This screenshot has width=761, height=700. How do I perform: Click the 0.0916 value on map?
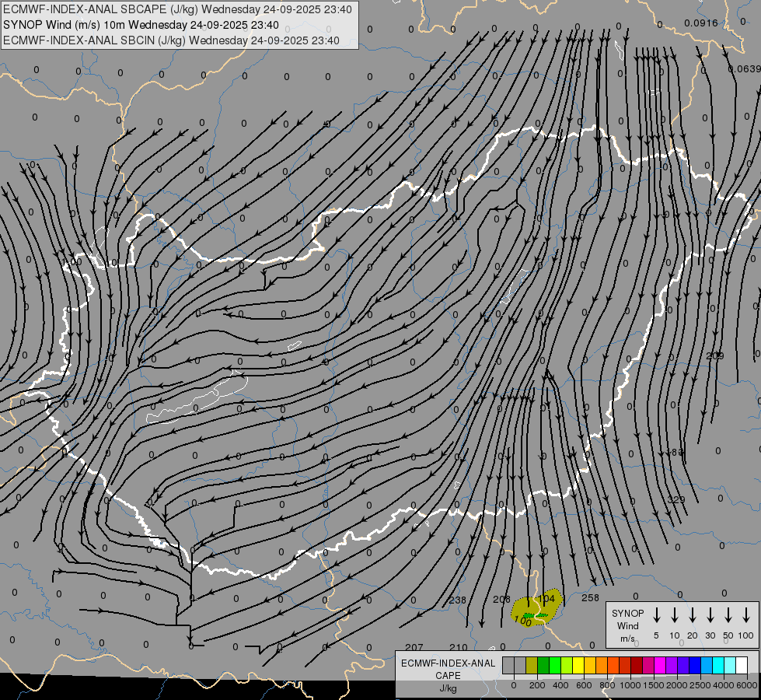pyautogui.click(x=701, y=23)
